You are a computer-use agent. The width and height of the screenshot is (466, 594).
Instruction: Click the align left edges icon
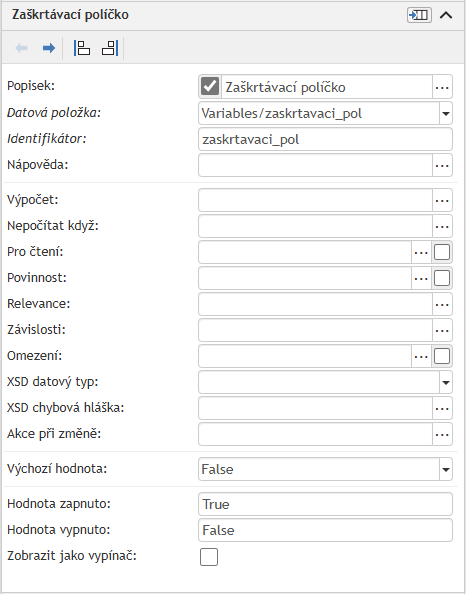(81, 48)
